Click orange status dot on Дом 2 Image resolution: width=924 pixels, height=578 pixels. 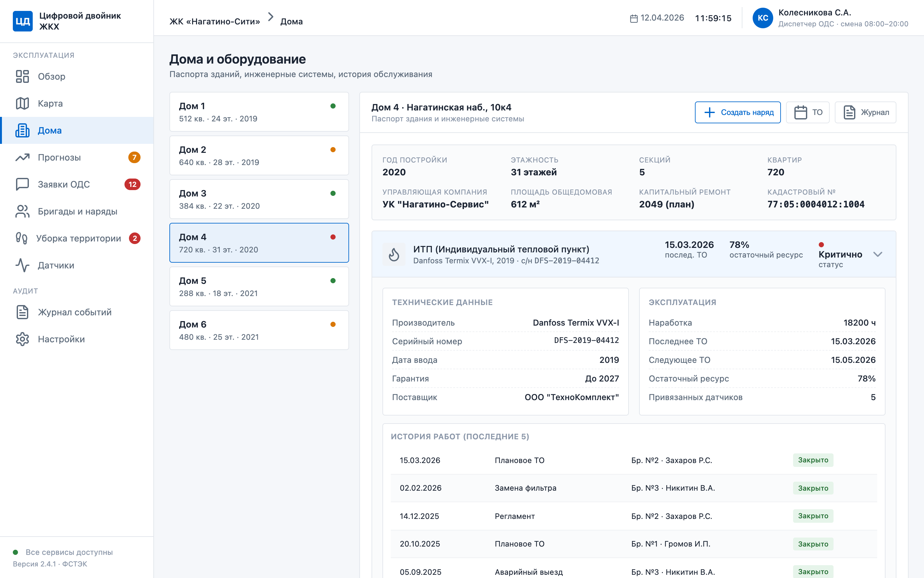pos(333,149)
